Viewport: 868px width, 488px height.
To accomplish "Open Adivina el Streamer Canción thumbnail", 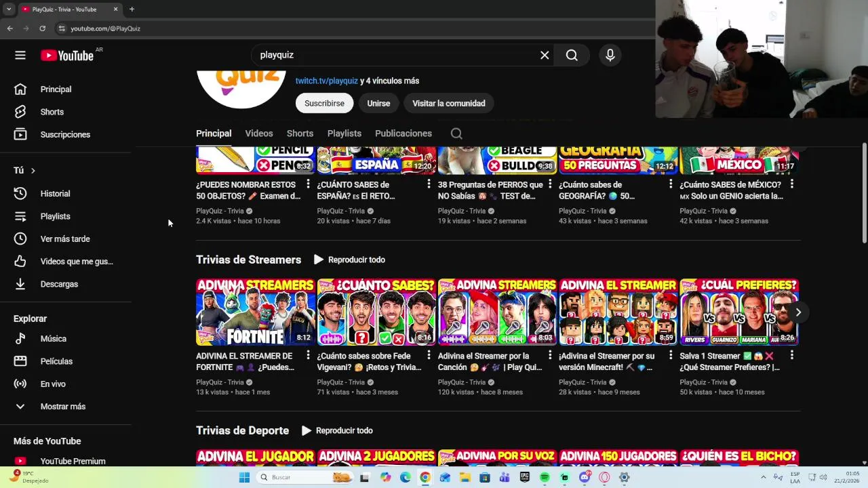I will tap(498, 312).
